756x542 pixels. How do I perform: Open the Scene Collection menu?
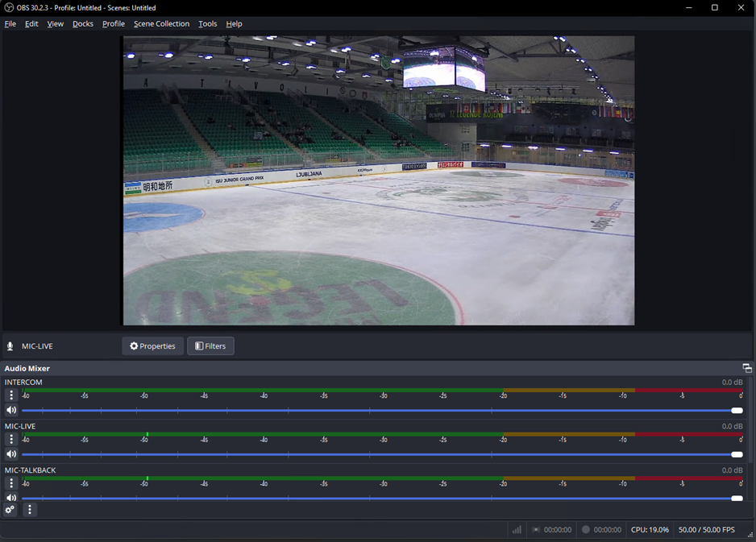coord(161,24)
